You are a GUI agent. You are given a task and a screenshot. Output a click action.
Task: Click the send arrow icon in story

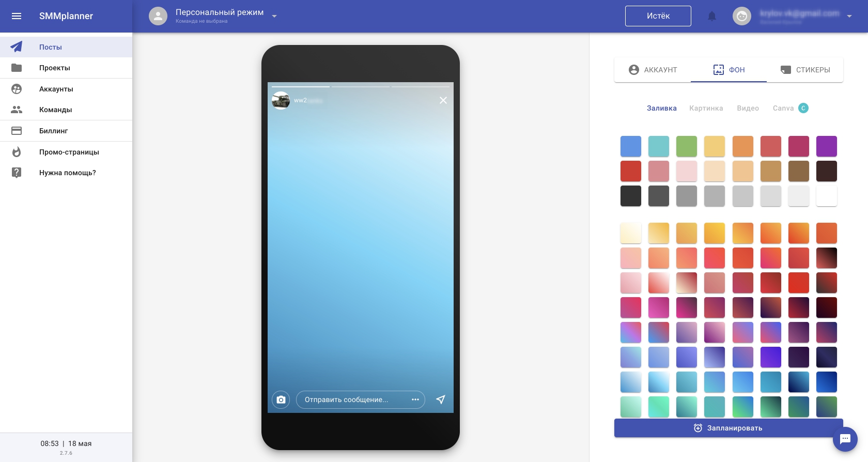(441, 399)
